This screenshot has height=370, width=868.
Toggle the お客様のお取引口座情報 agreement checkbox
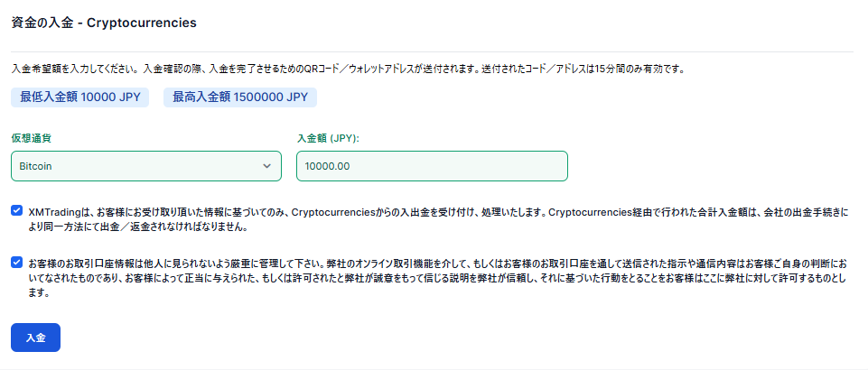click(x=17, y=263)
